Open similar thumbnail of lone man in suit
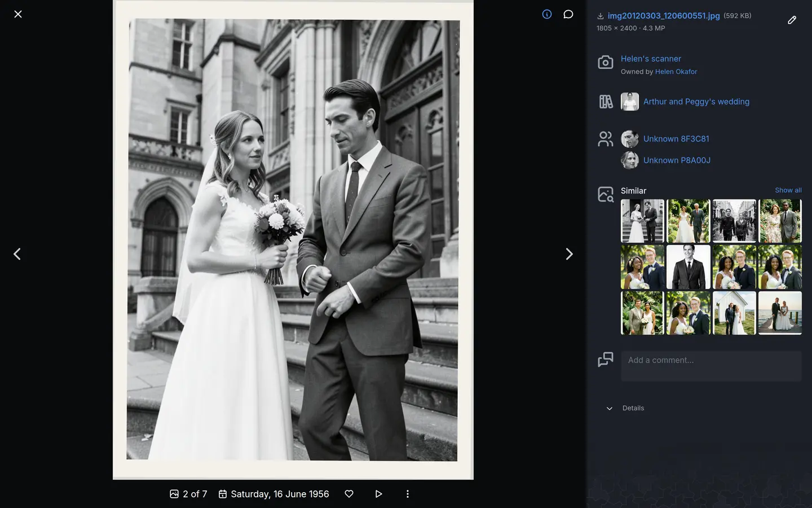This screenshot has height=508, width=812. coord(689,267)
